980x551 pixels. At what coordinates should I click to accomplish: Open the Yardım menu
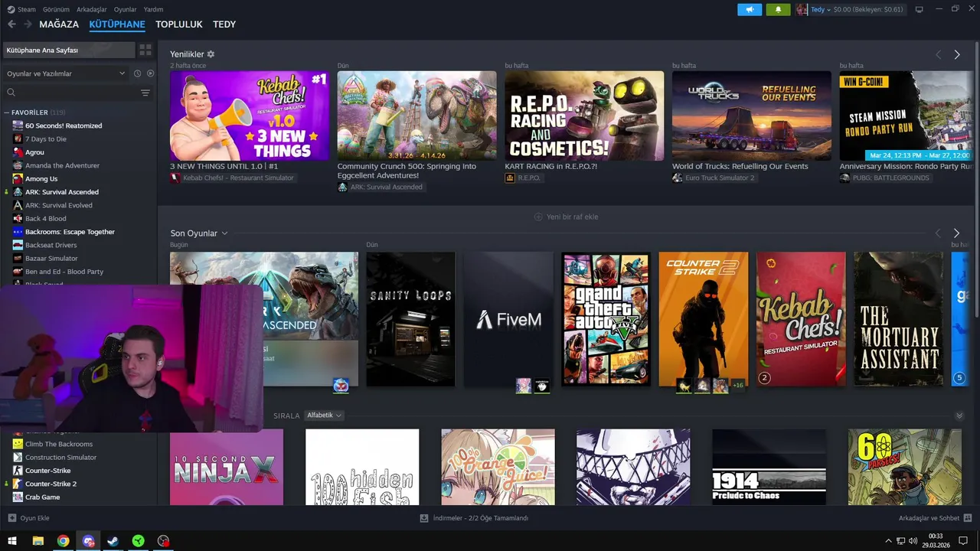[153, 9]
